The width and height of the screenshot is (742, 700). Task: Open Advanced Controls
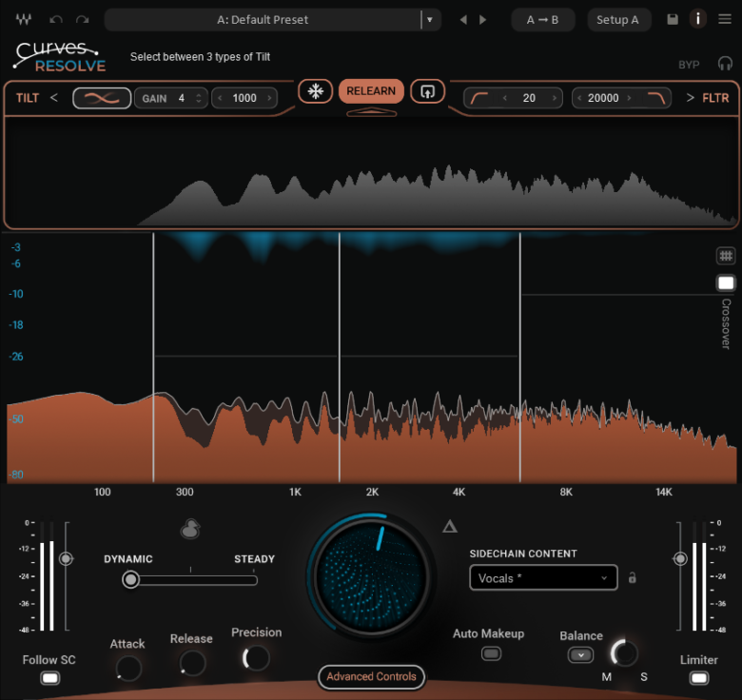pyautogui.click(x=371, y=677)
